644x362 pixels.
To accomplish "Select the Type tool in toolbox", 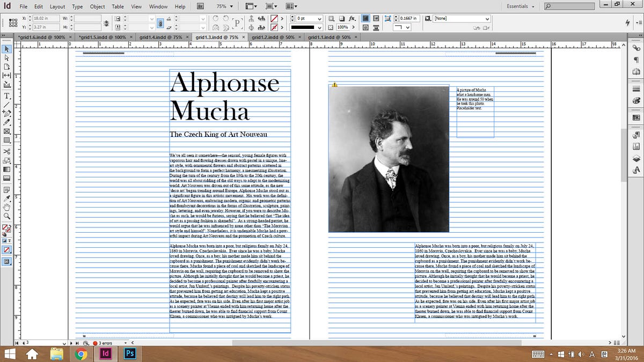I will pyautogui.click(x=7, y=95).
